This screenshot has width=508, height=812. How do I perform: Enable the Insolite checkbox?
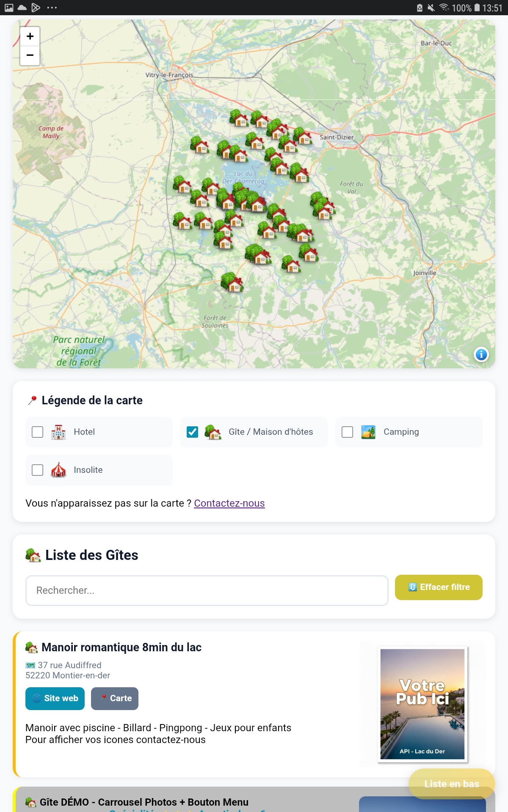coord(38,470)
